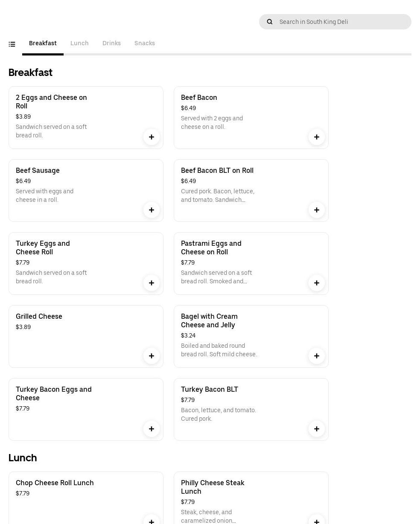Image resolution: width=420 pixels, height=524 pixels.
Task: Add 2 Eggs and Cheese on Roll
Action: point(152,137)
